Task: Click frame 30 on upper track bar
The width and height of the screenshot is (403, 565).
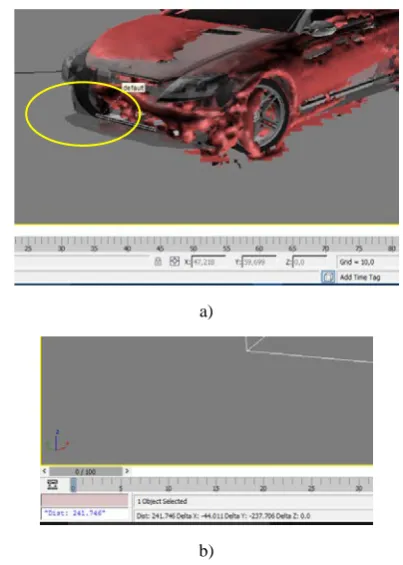Action: pyautogui.click(x=61, y=248)
